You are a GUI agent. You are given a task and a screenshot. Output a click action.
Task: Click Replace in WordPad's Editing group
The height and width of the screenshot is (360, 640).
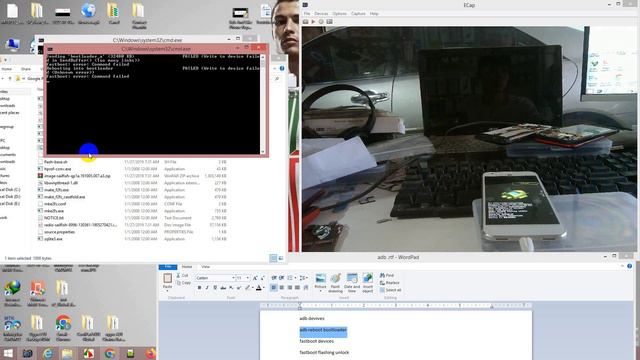389,282
